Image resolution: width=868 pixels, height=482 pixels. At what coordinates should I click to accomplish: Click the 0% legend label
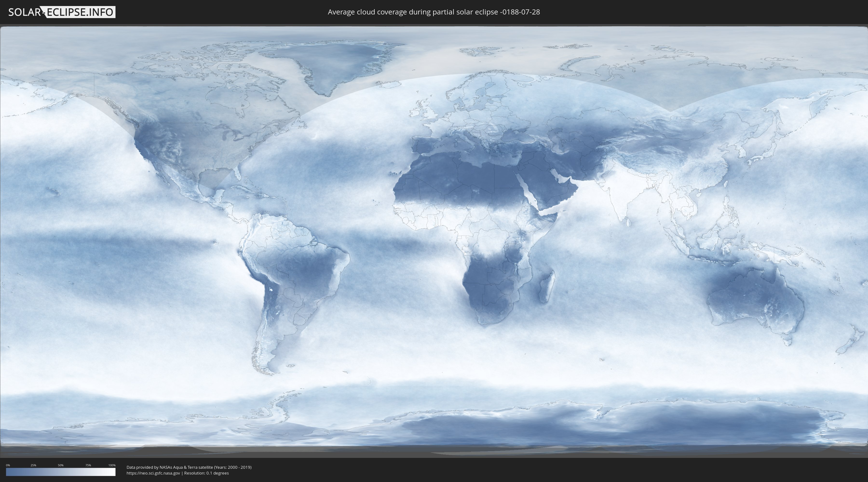coord(8,465)
